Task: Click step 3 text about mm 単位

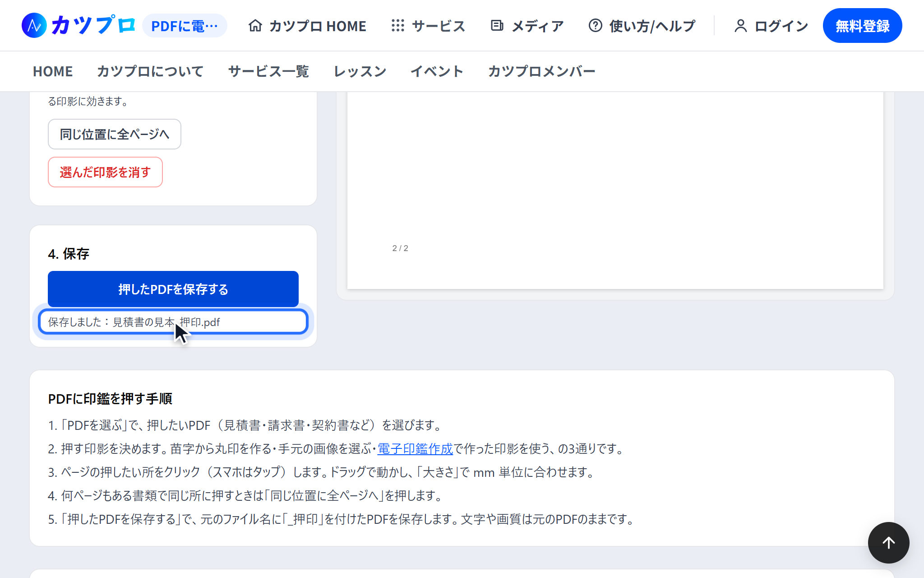Action: [x=322, y=472]
